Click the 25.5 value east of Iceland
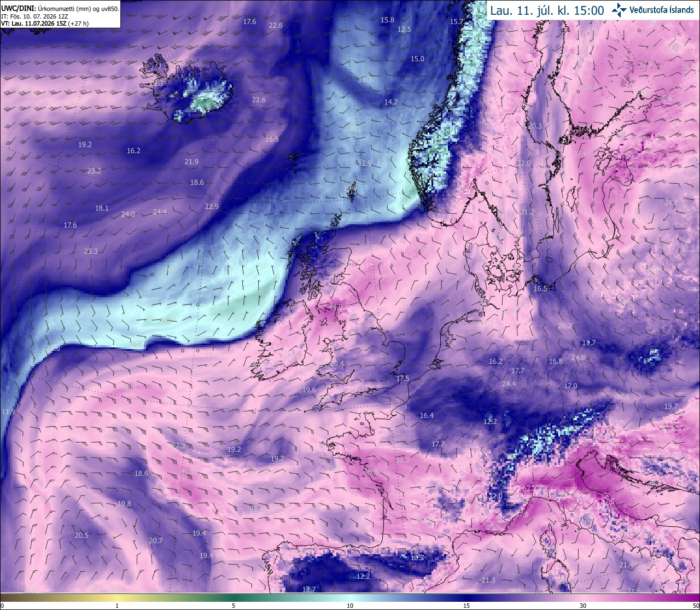700x610 pixels. (x=272, y=139)
